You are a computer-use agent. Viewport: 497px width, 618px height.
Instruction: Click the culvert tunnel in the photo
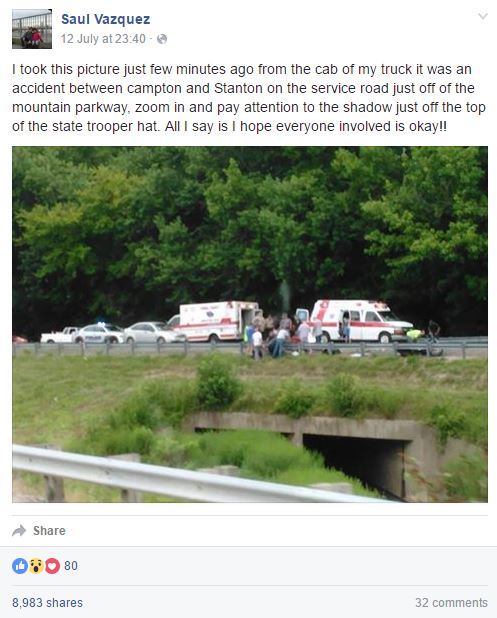click(354, 465)
